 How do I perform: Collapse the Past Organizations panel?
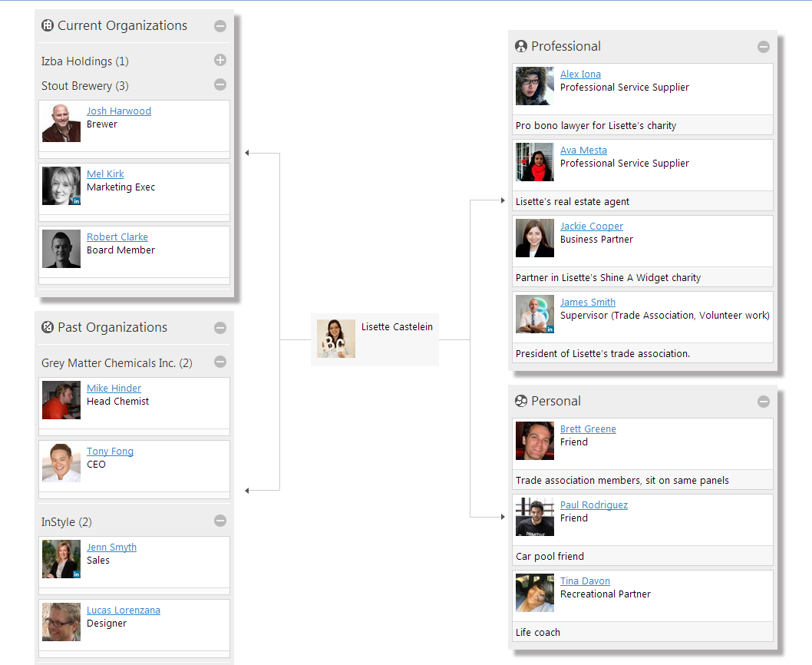(x=220, y=328)
